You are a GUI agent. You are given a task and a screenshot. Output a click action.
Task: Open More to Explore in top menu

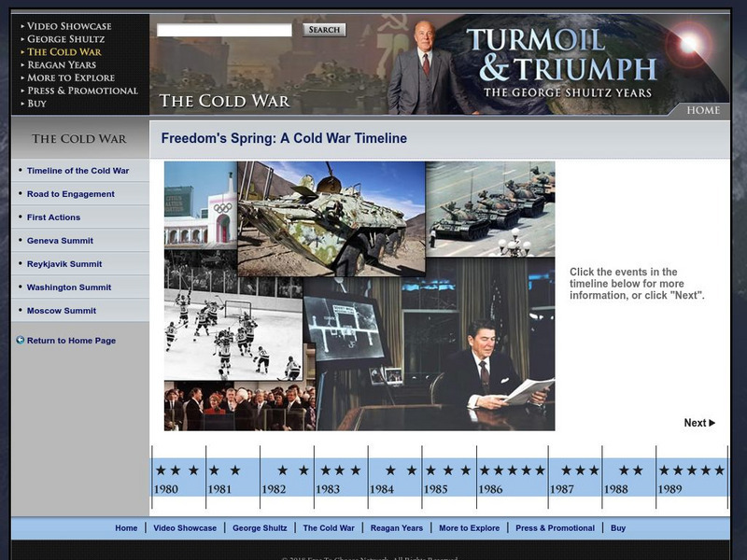(x=71, y=77)
